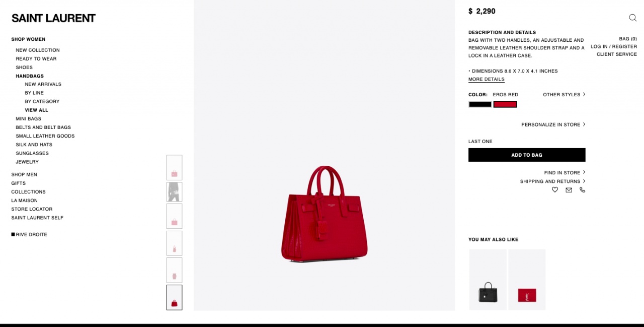This screenshot has width=644, height=327.
Task: Open Personalize In Store option
Action: pyautogui.click(x=553, y=124)
